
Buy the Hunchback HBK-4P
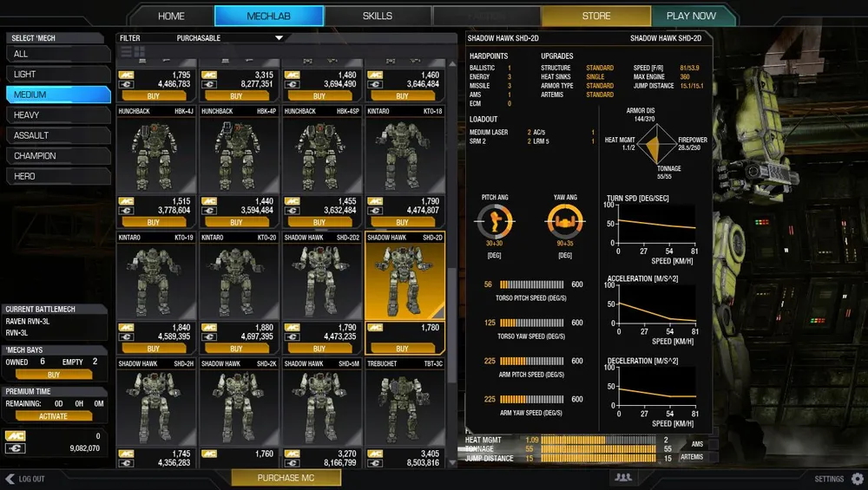236,222
